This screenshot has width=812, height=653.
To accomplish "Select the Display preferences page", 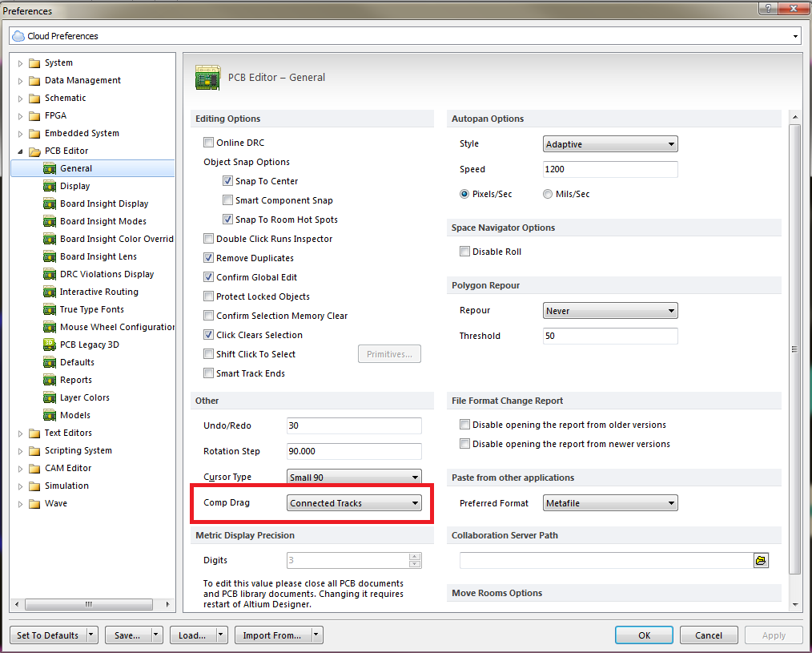I will point(74,186).
